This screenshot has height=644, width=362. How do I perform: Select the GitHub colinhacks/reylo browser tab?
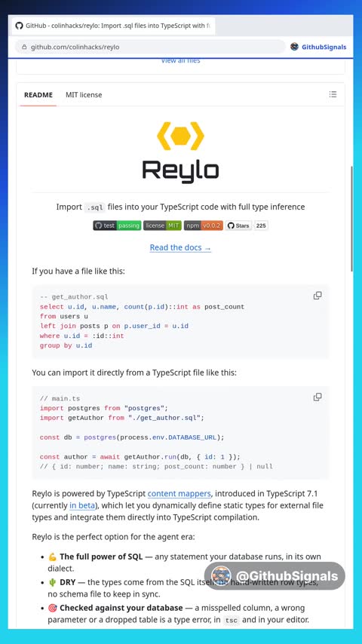click(113, 26)
